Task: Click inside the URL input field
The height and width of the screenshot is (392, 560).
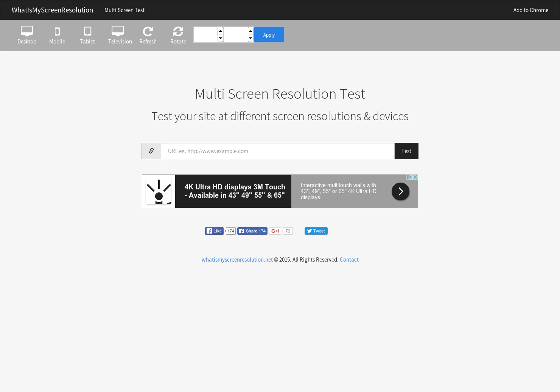Action: point(278,151)
